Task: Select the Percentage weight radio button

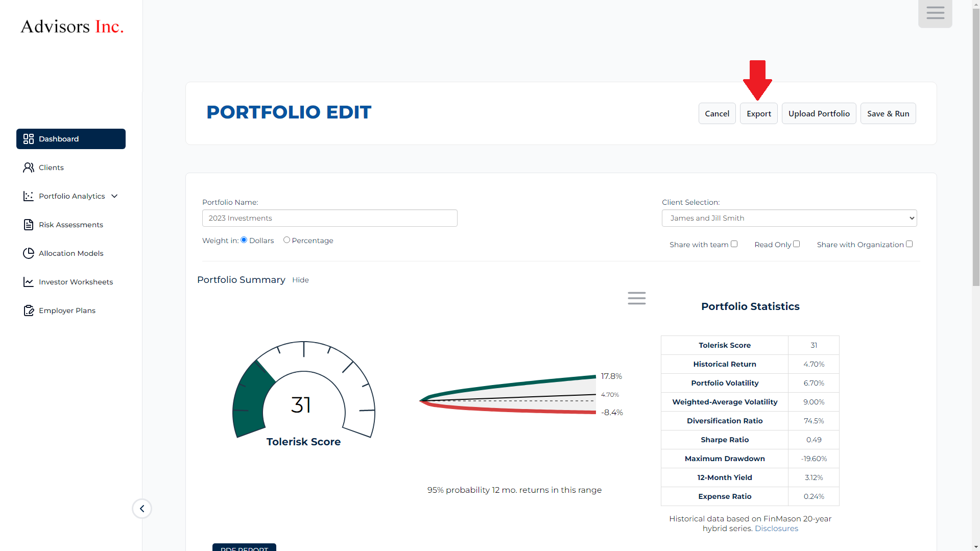Action: [286, 240]
